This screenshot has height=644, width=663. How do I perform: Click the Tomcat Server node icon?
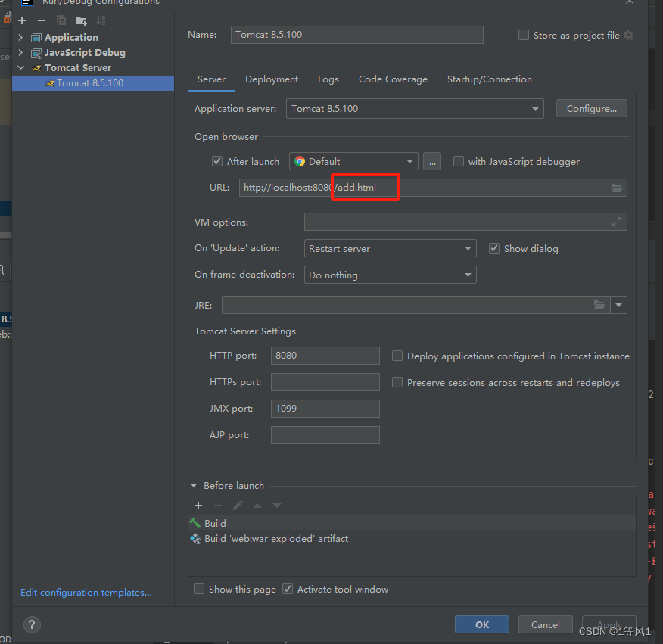(37, 68)
